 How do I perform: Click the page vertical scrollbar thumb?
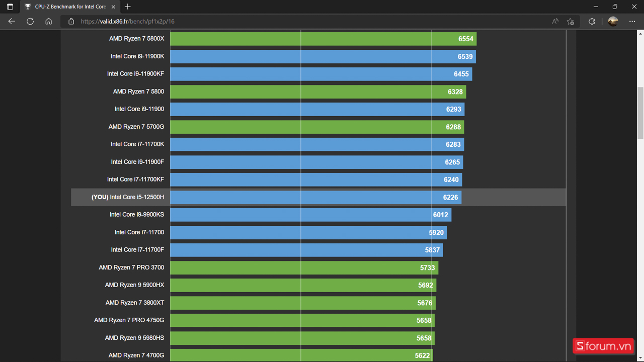tap(640, 113)
